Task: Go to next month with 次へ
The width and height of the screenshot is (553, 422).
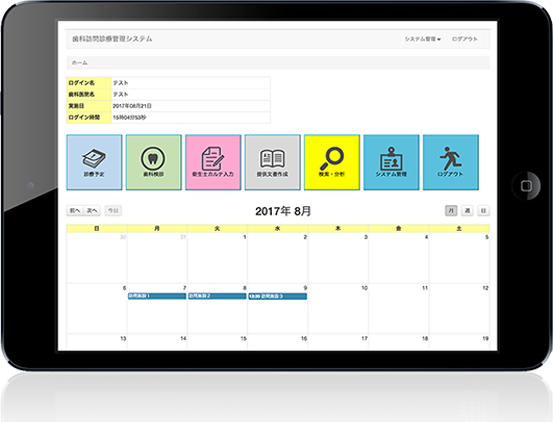Action: [x=92, y=210]
